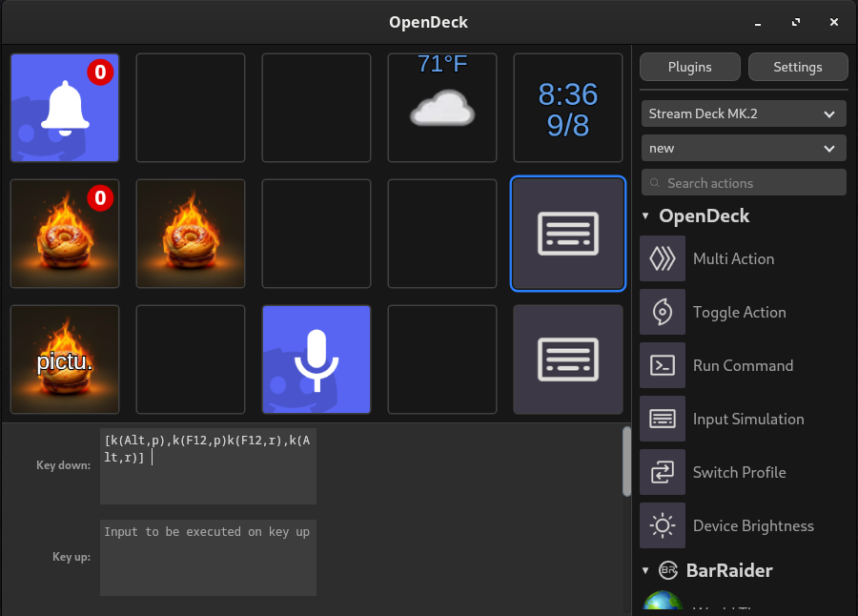858x616 pixels.
Task: Select the empty key next to notification bell
Action: pos(191,108)
